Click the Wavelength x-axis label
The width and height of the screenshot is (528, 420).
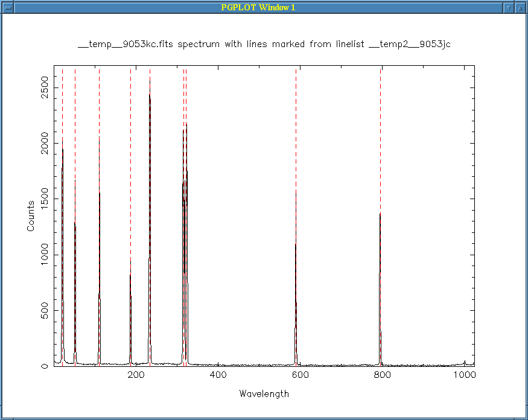[264, 394]
